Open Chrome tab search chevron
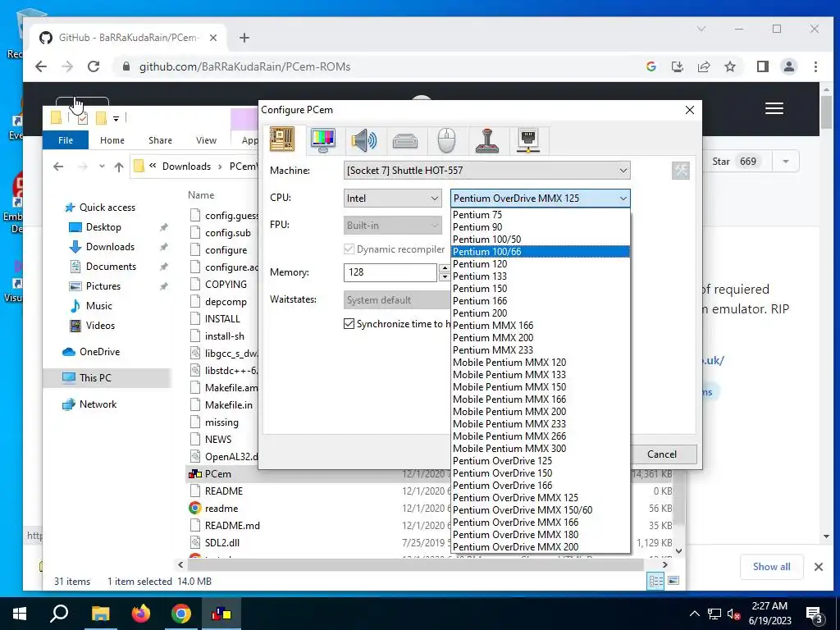 (701, 29)
